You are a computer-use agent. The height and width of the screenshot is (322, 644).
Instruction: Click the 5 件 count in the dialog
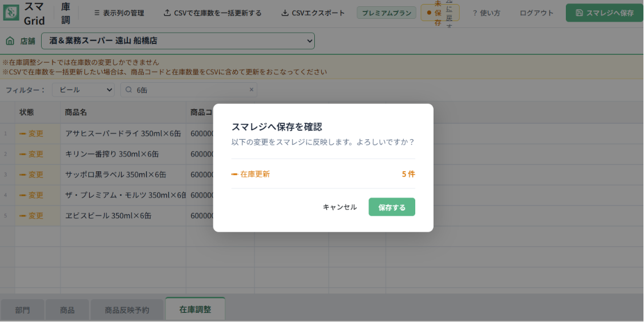tap(408, 174)
